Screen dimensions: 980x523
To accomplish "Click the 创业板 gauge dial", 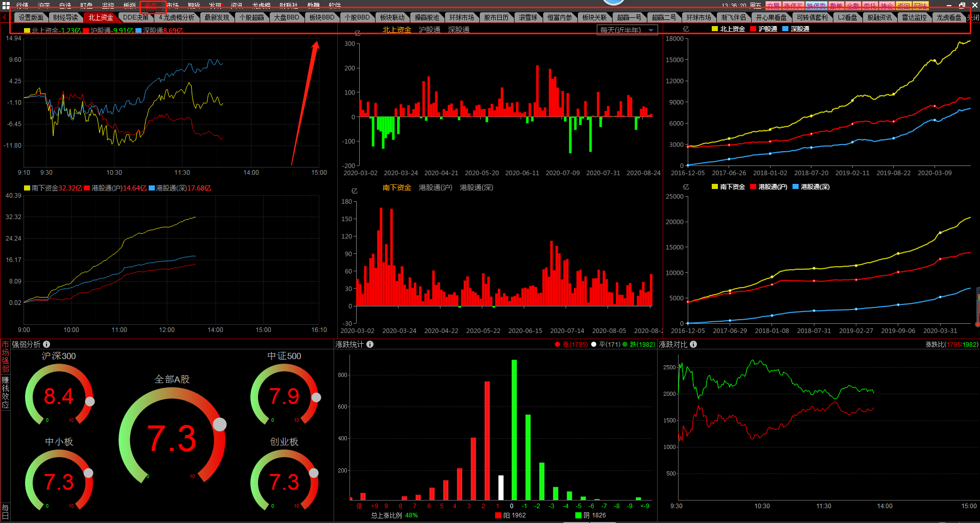I will [x=285, y=480].
